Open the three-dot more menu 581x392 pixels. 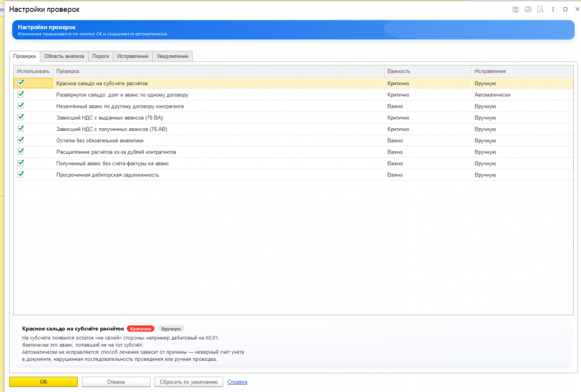(553, 9)
